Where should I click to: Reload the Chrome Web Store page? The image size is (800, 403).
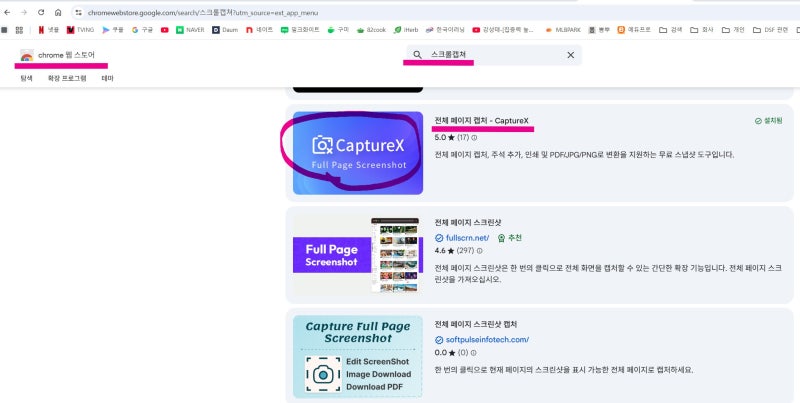pyautogui.click(x=41, y=12)
